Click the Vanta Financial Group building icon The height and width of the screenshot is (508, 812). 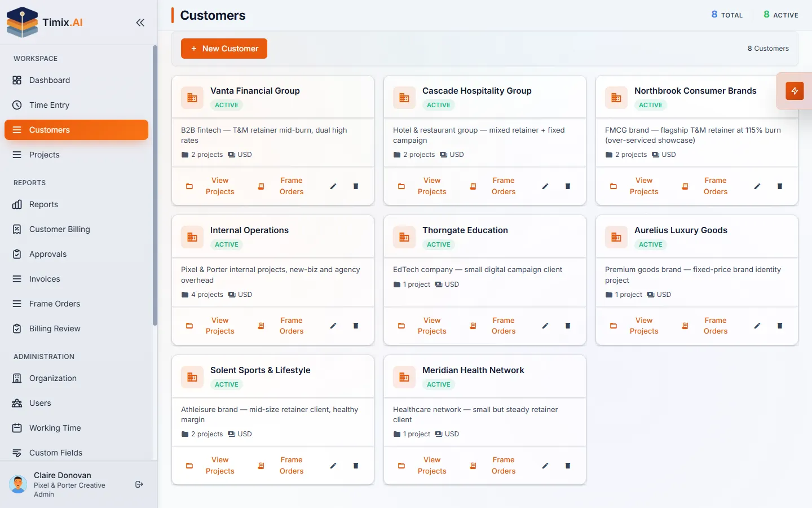click(x=192, y=98)
